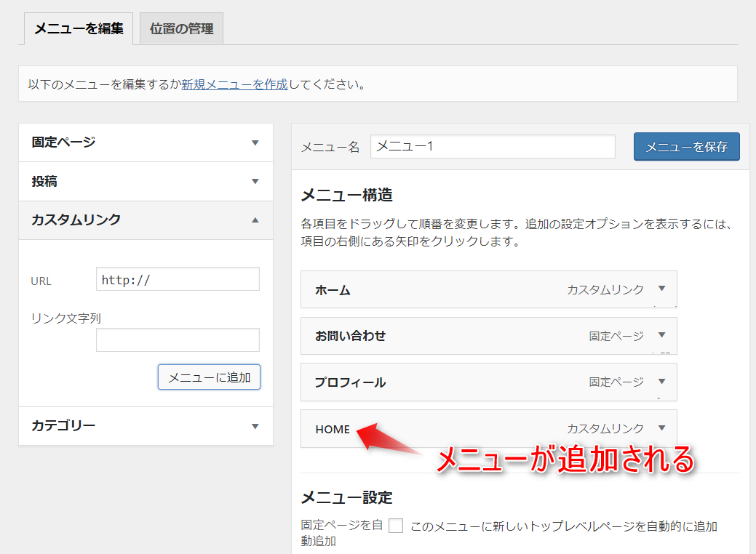Collapse the カスタムリンク panel arrow
756x554 pixels.
255,220
